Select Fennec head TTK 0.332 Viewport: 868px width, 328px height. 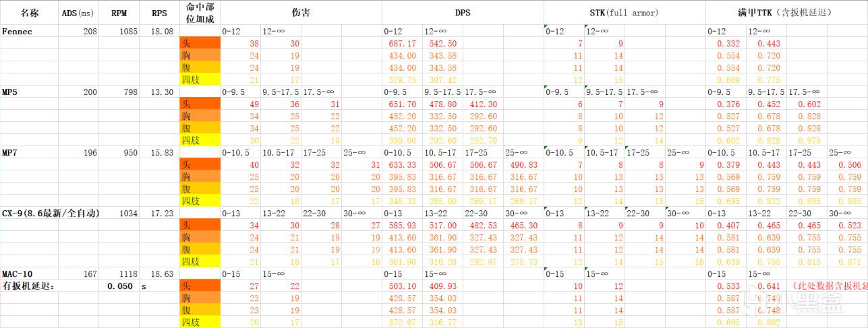point(729,43)
